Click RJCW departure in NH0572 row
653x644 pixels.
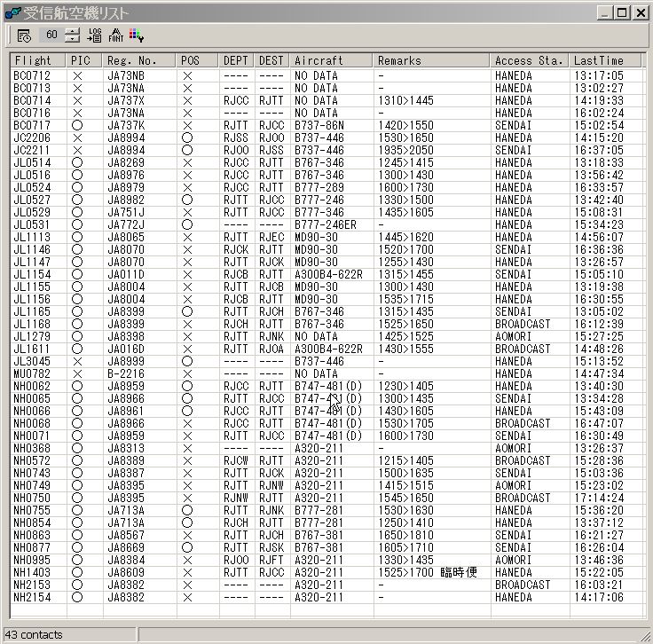pos(236,461)
